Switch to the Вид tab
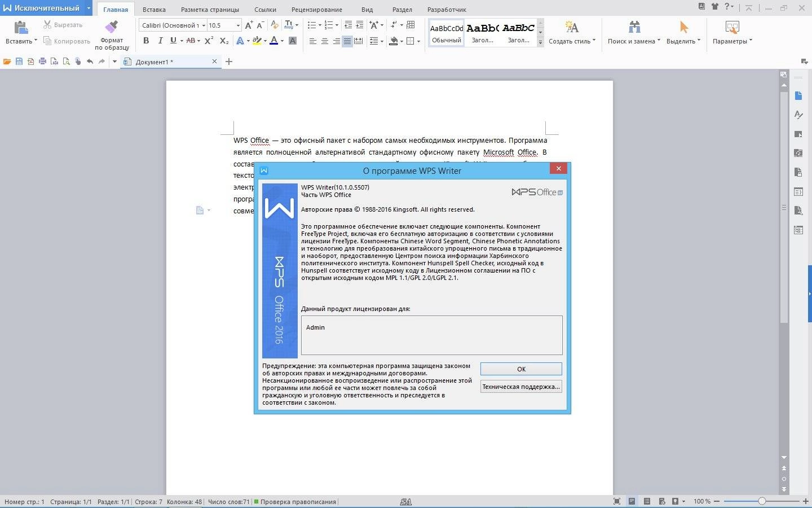812x508 pixels. pyautogui.click(x=367, y=10)
